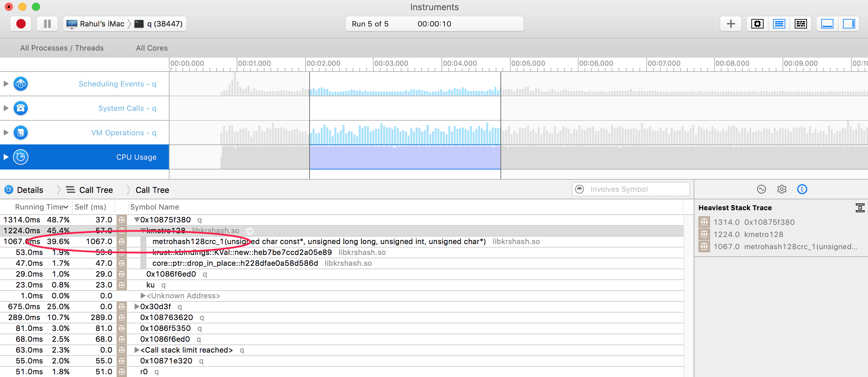Expand the VM Operations track

(6, 133)
